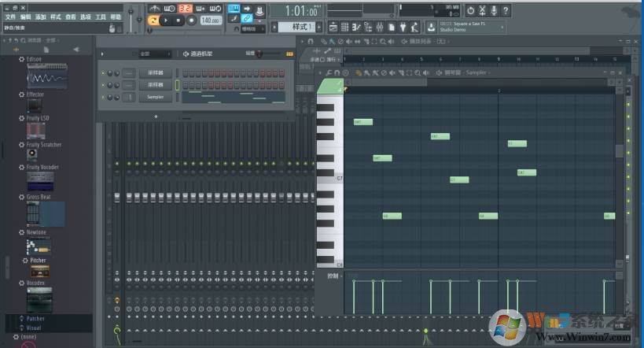Open the 文件 (File) menu
Screen dimensions: 644x348
pos(10,16)
